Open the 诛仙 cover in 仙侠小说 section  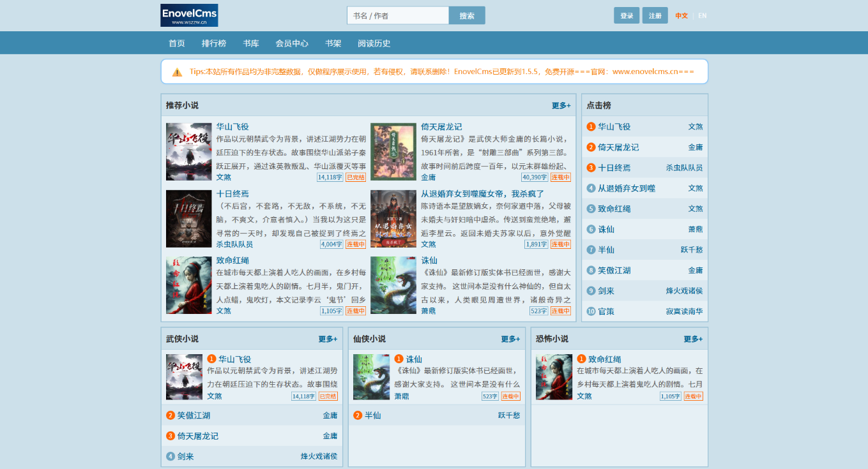pos(372,377)
